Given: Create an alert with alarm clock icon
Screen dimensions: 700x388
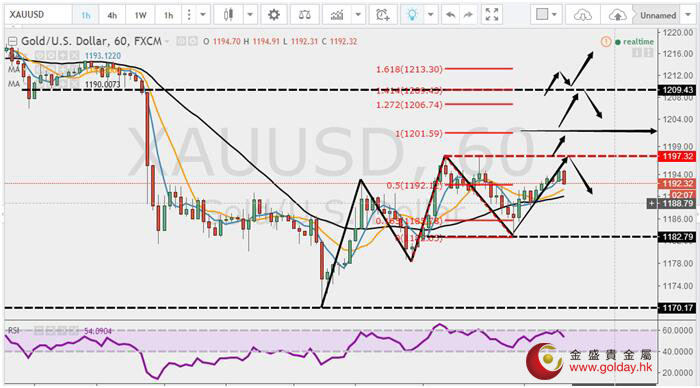Looking at the screenshot, I should tap(383, 15).
